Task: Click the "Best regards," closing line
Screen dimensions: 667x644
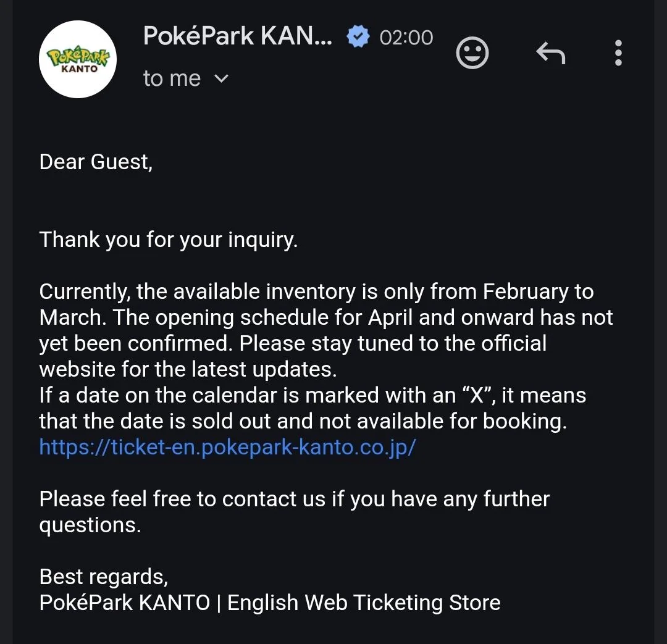Action: click(x=103, y=577)
